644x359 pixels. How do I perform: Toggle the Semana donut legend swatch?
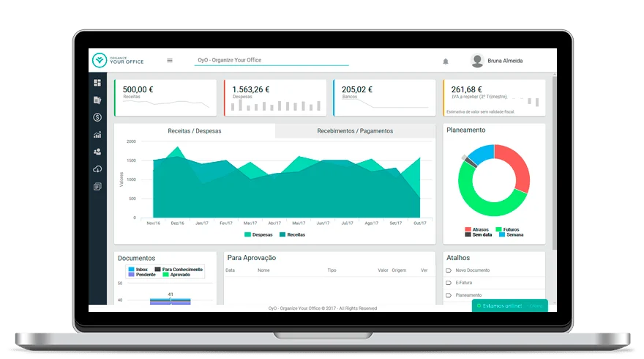[x=502, y=234]
